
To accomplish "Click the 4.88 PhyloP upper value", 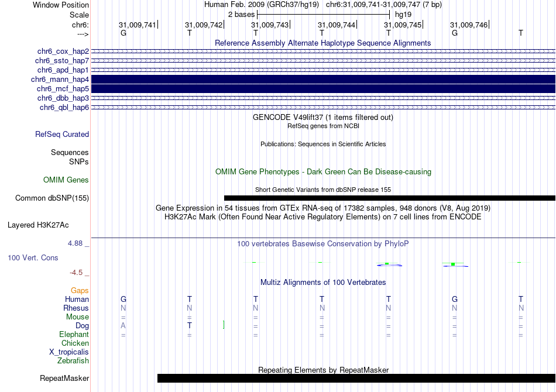I will tap(75, 243).
